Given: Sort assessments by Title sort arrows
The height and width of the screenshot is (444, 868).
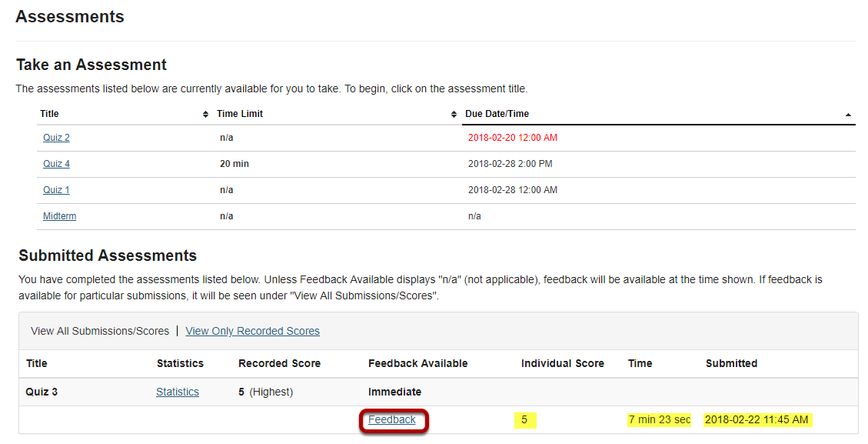Looking at the screenshot, I should [205, 114].
